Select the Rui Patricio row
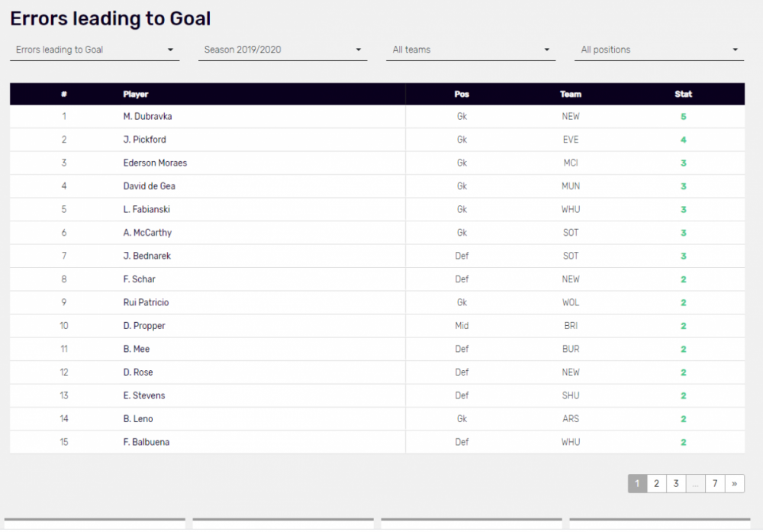The height and width of the screenshot is (532, 763). pos(146,303)
